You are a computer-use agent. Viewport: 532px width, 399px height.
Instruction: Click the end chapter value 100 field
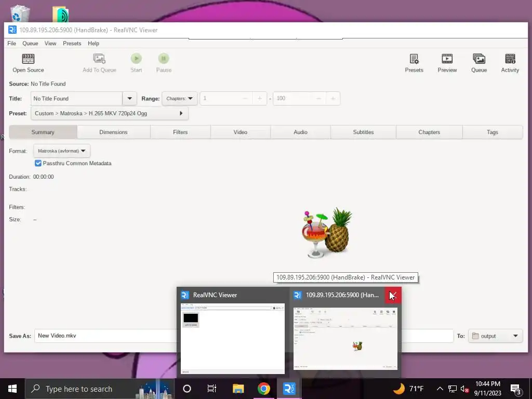tap(292, 98)
